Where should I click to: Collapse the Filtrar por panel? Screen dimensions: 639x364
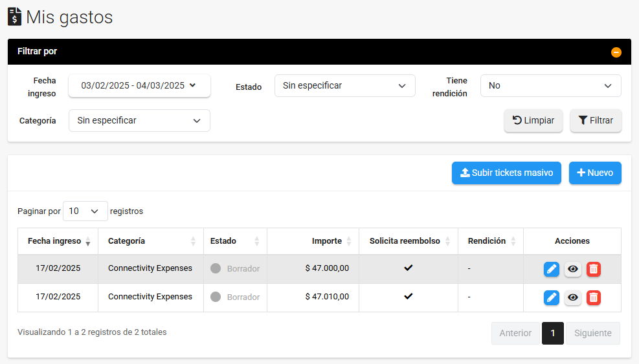coord(616,52)
